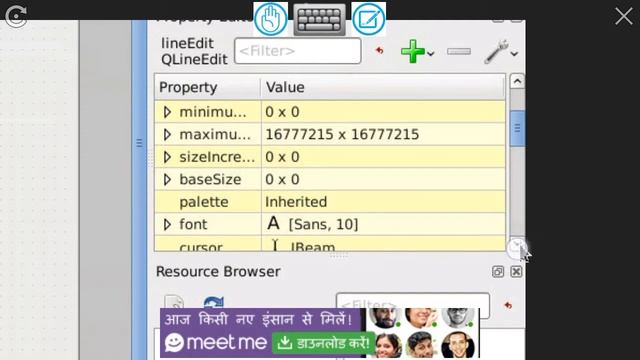Image resolution: width=640 pixels, height=360 pixels.
Task: Clear the Property Editor filter
Action: coord(380,51)
